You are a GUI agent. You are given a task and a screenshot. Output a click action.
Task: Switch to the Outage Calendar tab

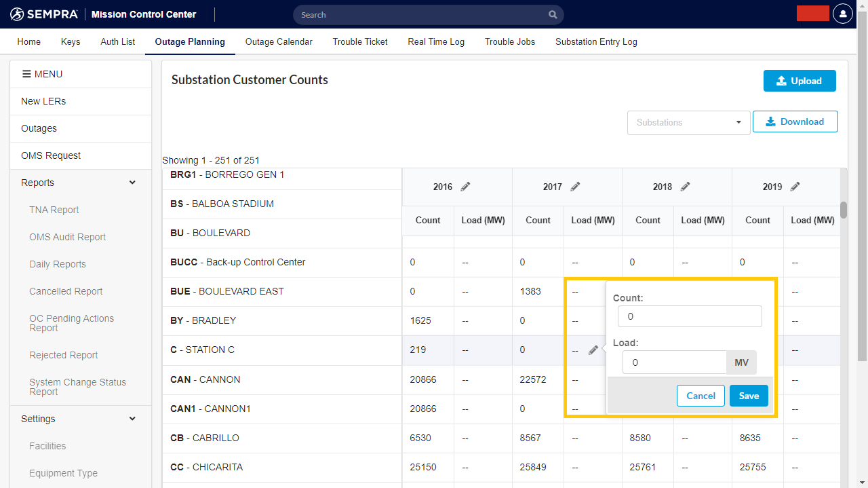(279, 41)
